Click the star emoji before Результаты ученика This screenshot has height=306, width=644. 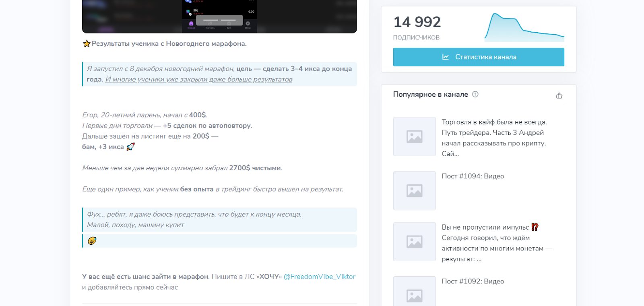pos(87,43)
